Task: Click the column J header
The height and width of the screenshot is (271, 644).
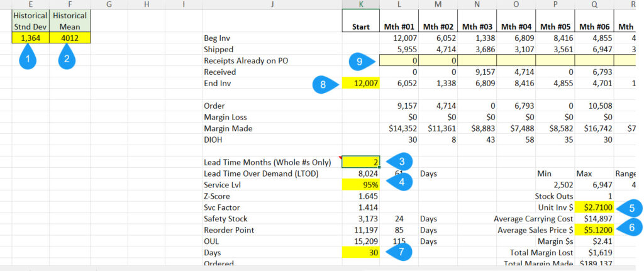Action: click(272, 4)
